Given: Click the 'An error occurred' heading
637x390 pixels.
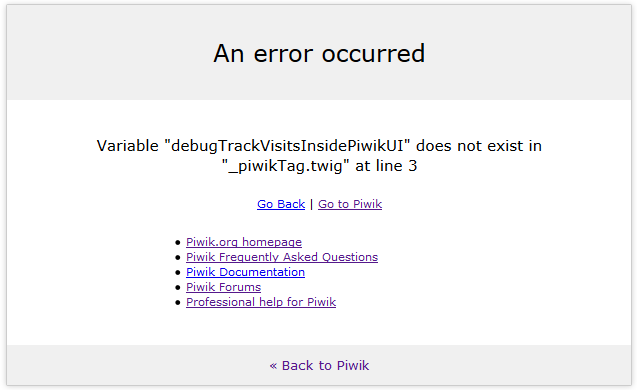Looking at the screenshot, I should [319, 53].
